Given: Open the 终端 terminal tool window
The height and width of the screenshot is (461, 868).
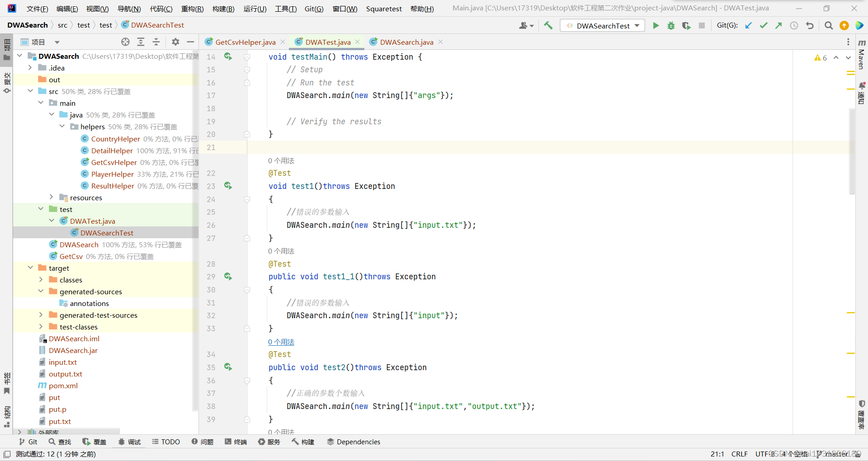Looking at the screenshot, I should pyautogui.click(x=236, y=442).
